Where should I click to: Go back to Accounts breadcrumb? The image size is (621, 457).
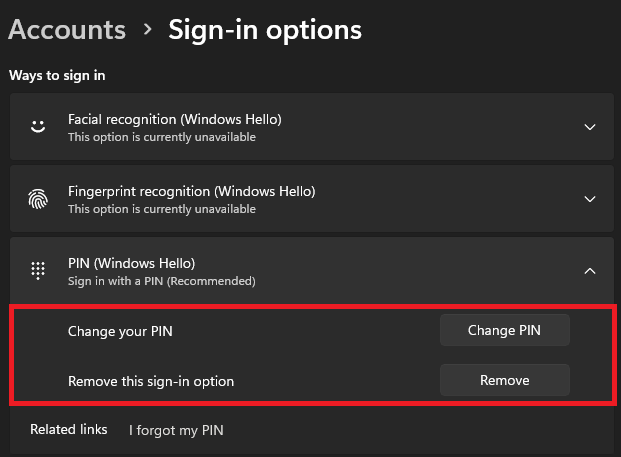point(67,30)
